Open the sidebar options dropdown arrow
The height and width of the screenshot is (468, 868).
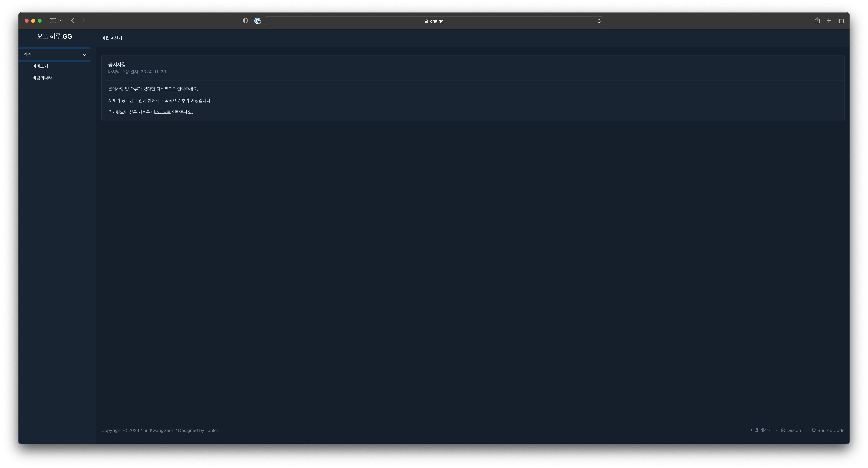[x=61, y=21]
